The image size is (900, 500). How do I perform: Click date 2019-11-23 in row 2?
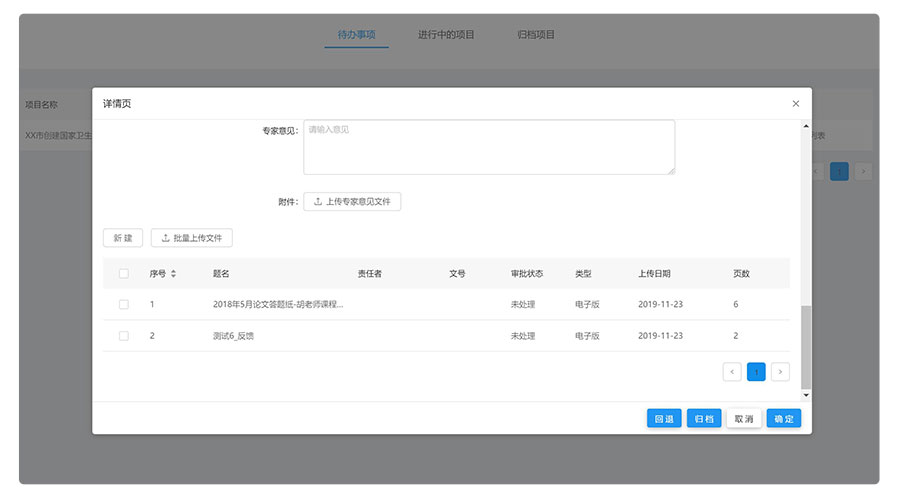click(661, 336)
